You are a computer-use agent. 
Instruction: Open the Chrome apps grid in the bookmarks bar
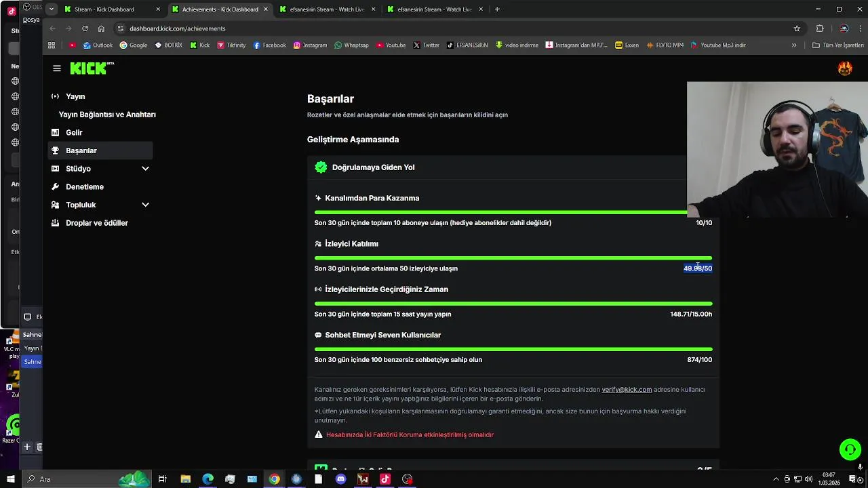point(52,45)
